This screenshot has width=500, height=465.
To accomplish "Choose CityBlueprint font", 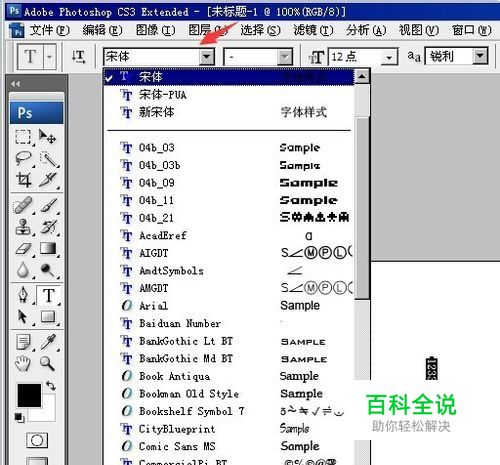I will (228, 429).
